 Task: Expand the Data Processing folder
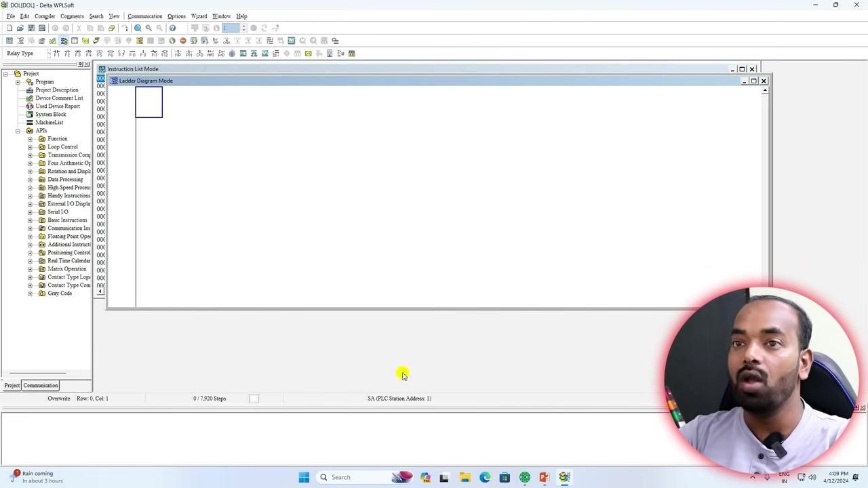[x=30, y=180]
